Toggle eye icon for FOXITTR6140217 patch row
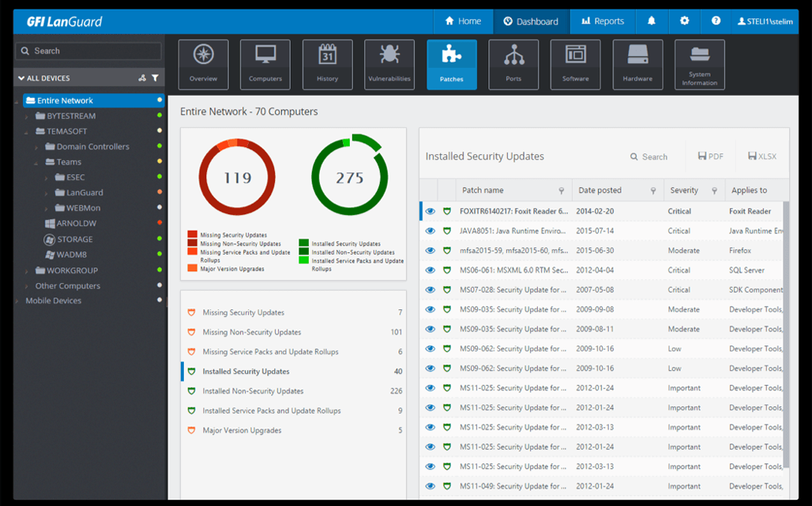This screenshot has width=812, height=506. [x=430, y=211]
